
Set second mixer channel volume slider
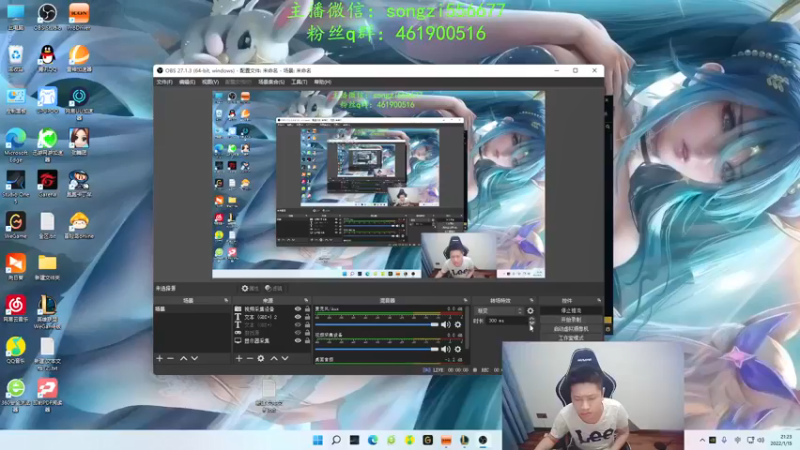click(x=377, y=349)
